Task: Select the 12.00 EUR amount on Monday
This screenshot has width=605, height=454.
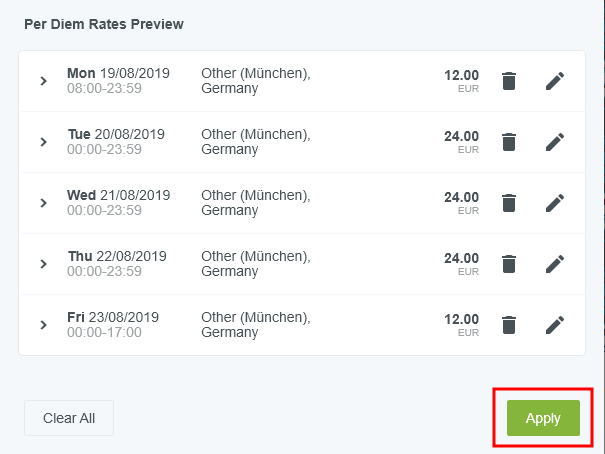Action: tap(461, 76)
